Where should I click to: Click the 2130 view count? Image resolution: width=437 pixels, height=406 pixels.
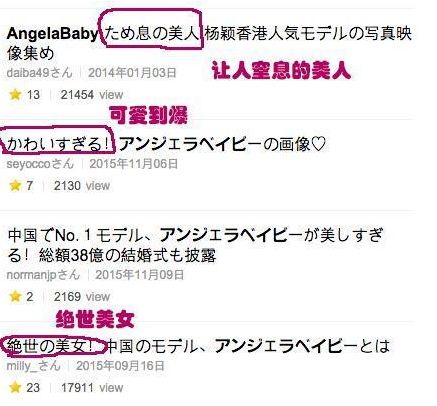pyautogui.click(x=82, y=185)
